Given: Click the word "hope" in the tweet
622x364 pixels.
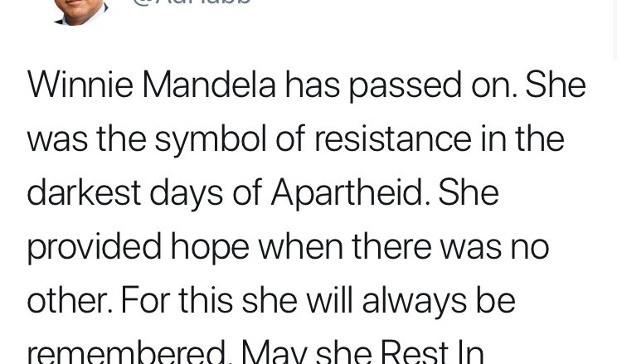Looking at the screenshot, I should [210, 248].
